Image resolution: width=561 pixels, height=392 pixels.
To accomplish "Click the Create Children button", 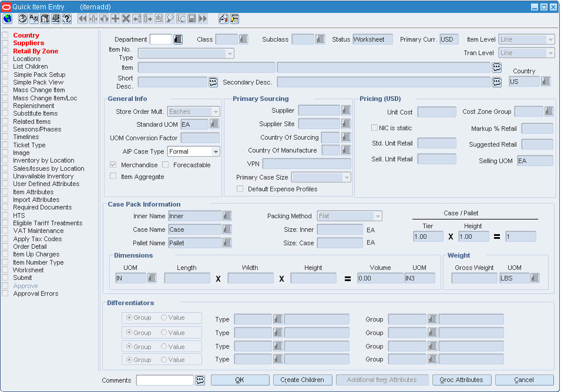I will pyautogui.click(x=302, y=380).
